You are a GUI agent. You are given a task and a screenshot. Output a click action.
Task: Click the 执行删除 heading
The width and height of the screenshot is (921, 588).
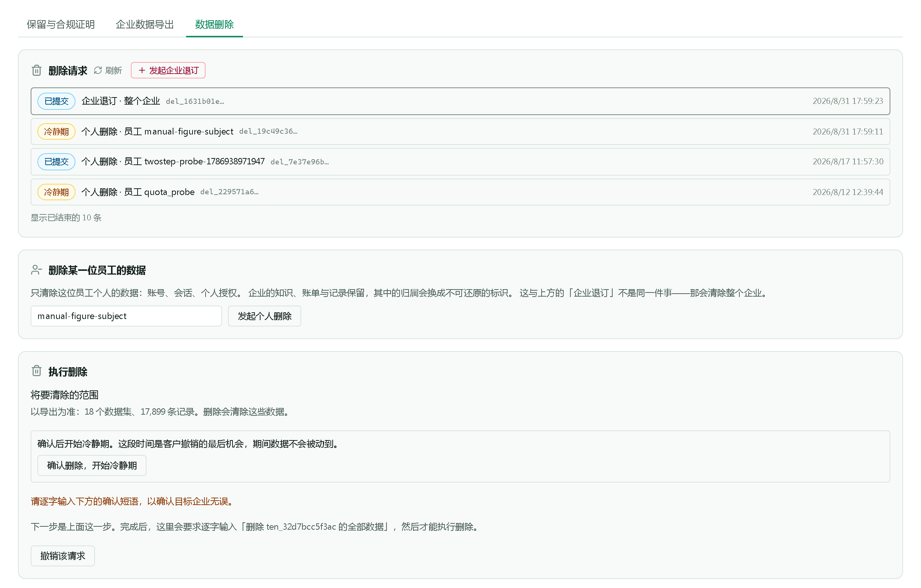click(x=68, y=372)
